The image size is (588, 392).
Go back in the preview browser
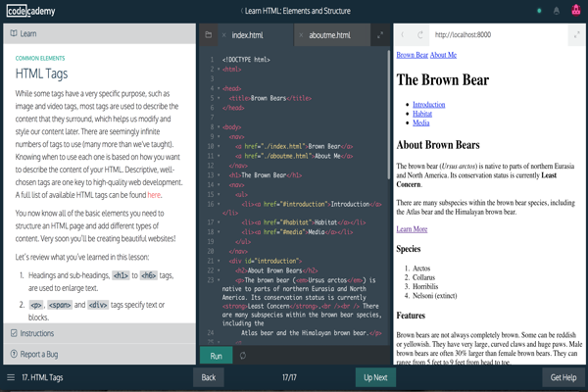coord(403,34)
